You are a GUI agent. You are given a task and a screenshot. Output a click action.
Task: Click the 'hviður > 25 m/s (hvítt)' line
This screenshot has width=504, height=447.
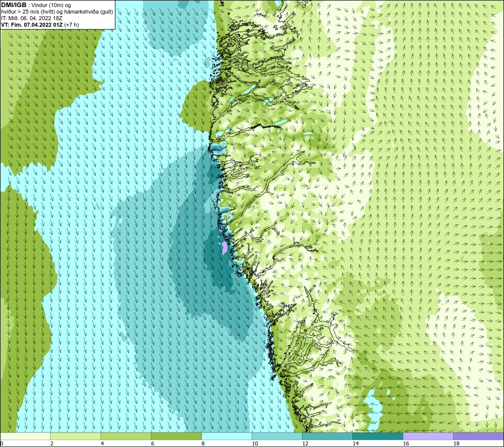pyautogui.click(x=28, y=12)
